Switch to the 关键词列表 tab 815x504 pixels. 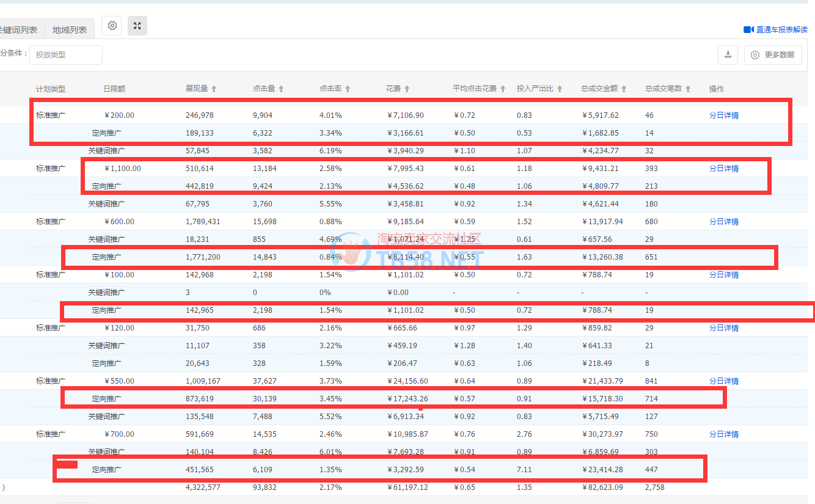point(20,30)
